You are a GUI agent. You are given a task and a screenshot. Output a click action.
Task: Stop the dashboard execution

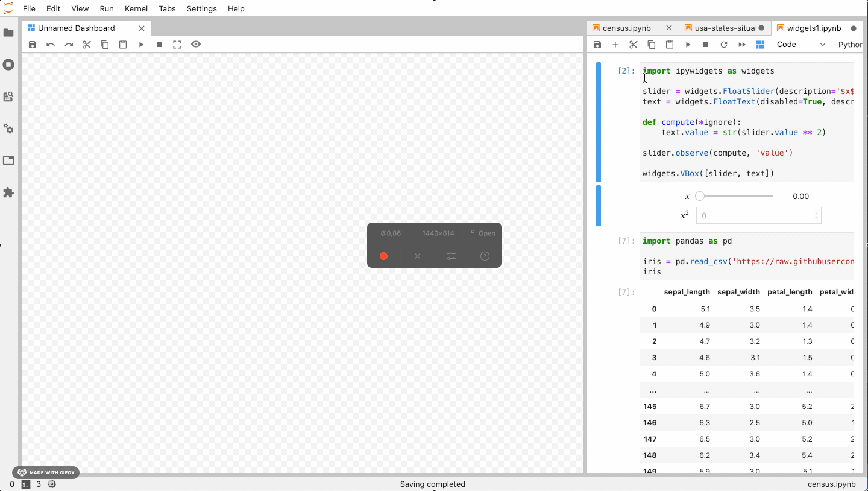159,45
